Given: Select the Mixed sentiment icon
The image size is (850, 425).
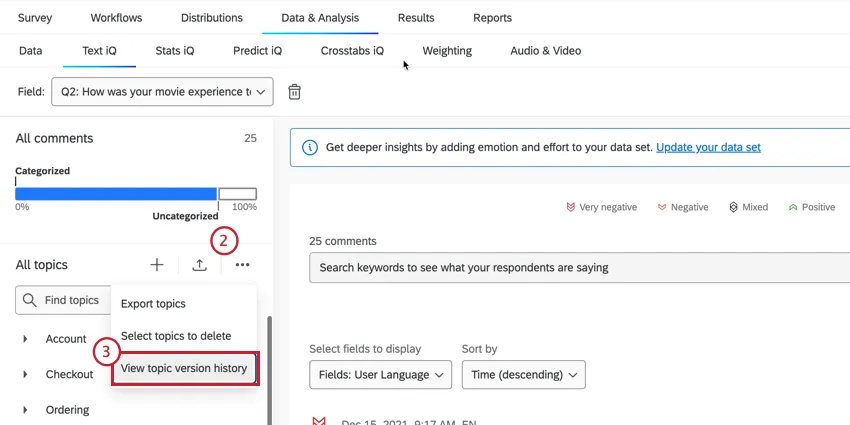Looking at the screenshot, I should click(733, 207).
